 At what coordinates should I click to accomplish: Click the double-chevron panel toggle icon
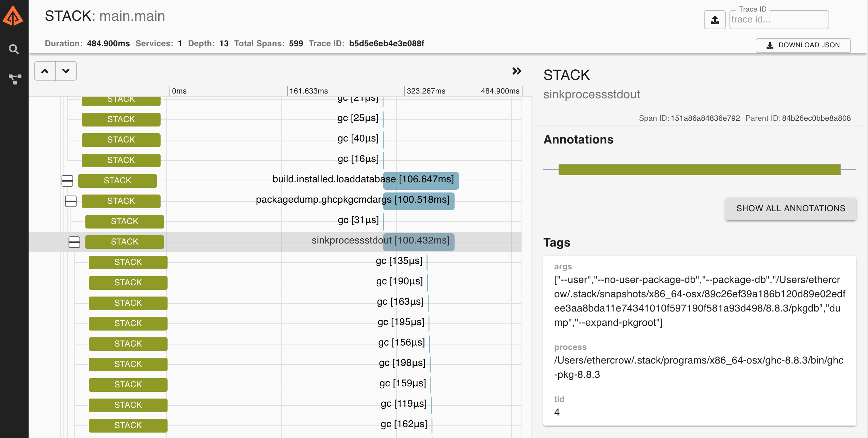click(x=516, y=71)
